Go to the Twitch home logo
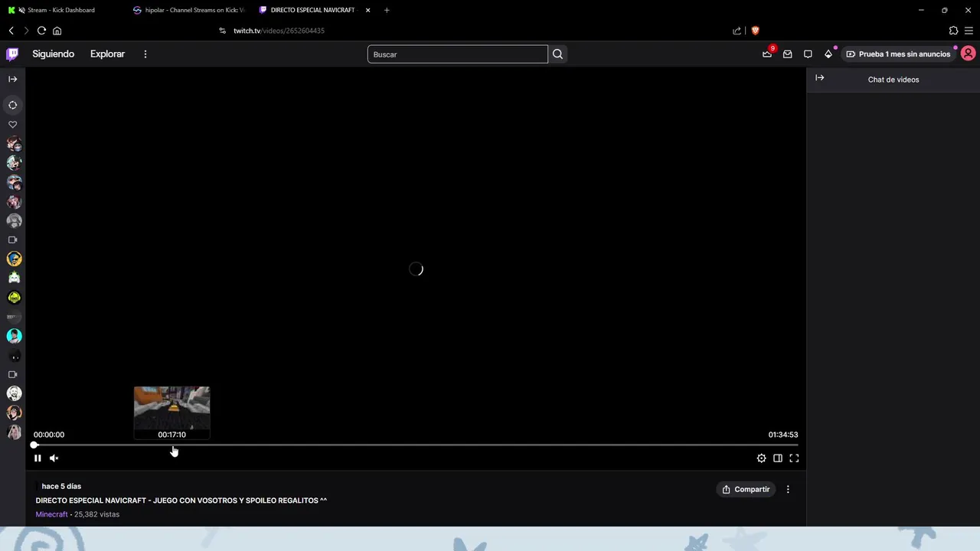Viewport: 980px width, 551px height. (12, 54)
